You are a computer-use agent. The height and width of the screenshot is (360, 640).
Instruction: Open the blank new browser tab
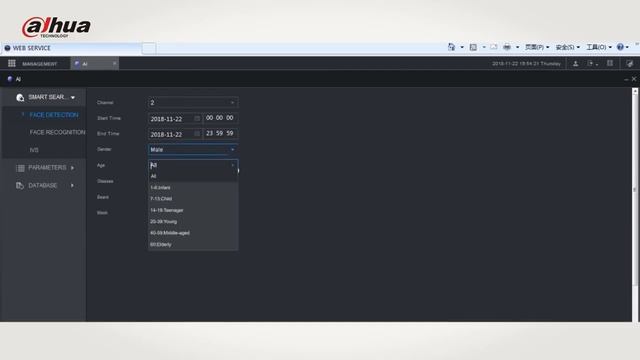click(x=149, y=48)
